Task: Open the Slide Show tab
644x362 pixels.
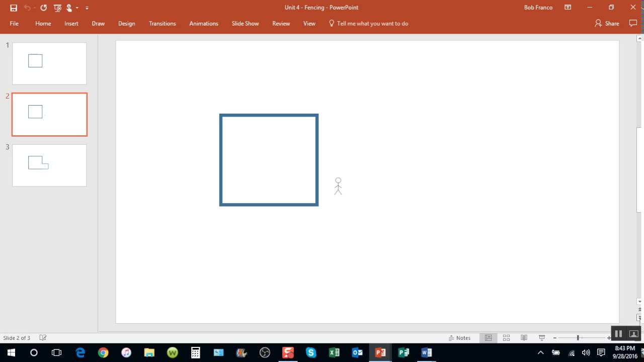Action: point(246,24)
